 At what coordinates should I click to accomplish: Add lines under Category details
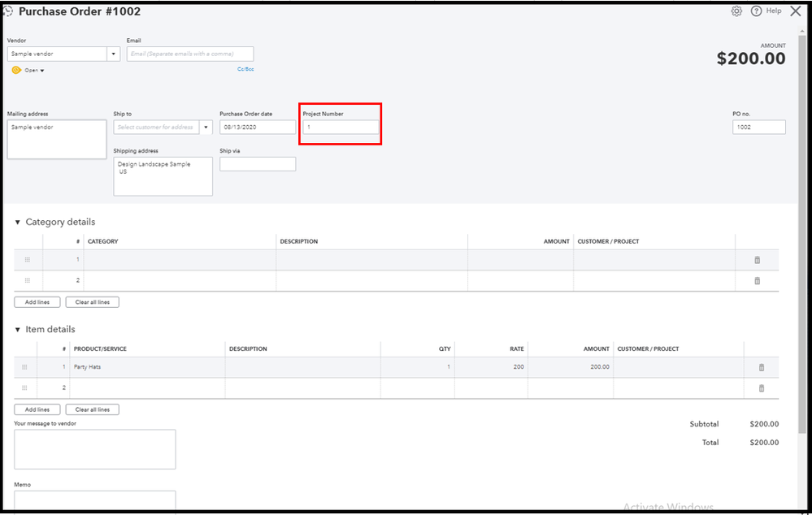pyautogui.click(x=37, y=302)
